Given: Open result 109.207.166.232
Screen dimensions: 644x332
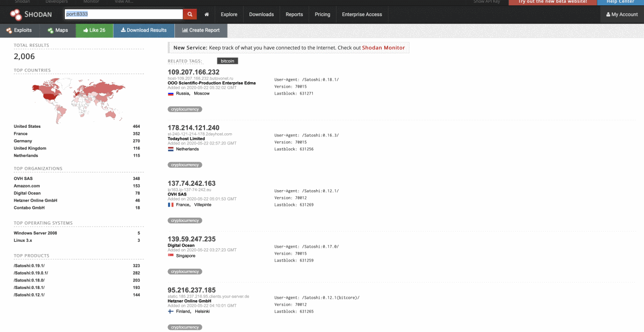Looking at the screenshot, I should pos(194,72).
